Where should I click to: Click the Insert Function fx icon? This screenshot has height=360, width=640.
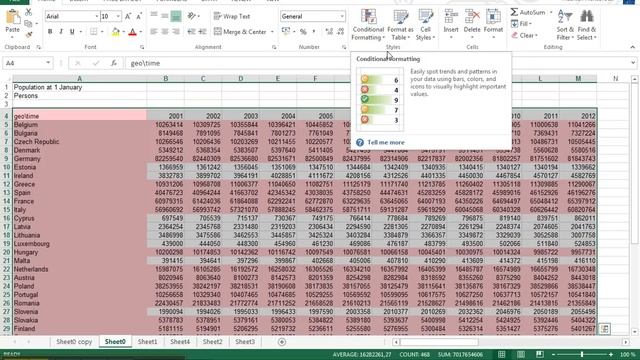(114, 63)
